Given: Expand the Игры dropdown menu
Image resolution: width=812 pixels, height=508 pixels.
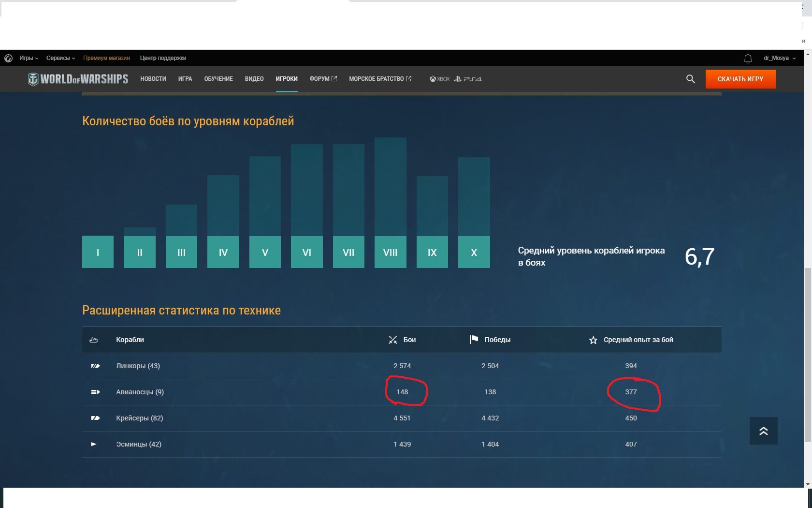Looking at the screenshot, I should [x=29, y=58].
